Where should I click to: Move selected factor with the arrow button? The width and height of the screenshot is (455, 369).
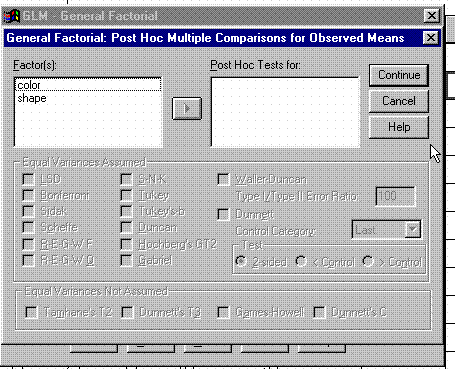pyautogui.click(x=187, y=108)
